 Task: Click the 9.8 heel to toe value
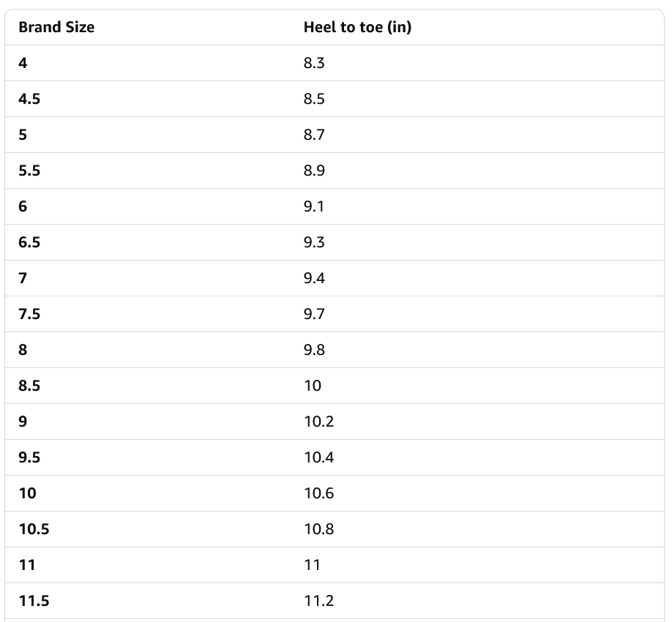[x=314, y=350]
